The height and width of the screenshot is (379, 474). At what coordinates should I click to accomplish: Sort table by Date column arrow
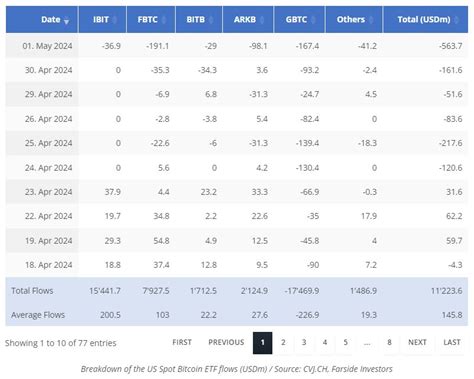(66, 21)
